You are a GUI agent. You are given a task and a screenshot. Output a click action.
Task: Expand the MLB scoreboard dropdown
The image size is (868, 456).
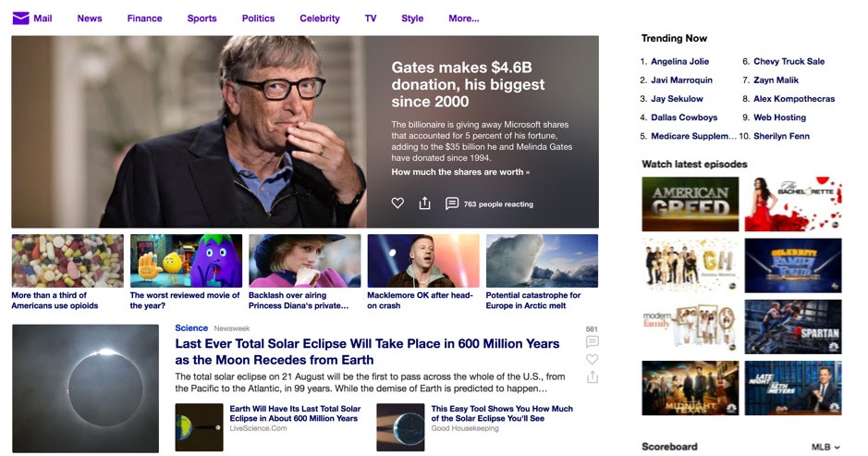coord(825,447)
